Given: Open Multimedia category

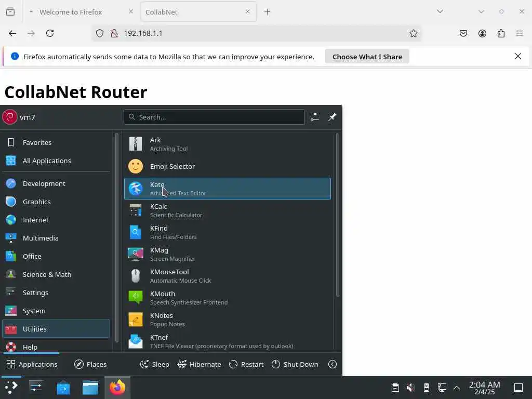Looking at the screenshot, I should [x=56, y=238].
